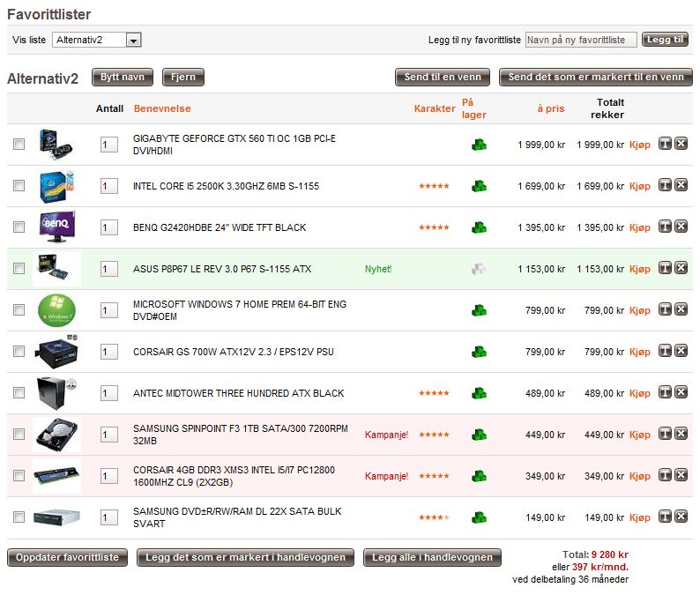The width and height of the screenshot is (700, 595).
Task: Click the T icon on the Intel Core i5 row
Action: coord(666,185)
